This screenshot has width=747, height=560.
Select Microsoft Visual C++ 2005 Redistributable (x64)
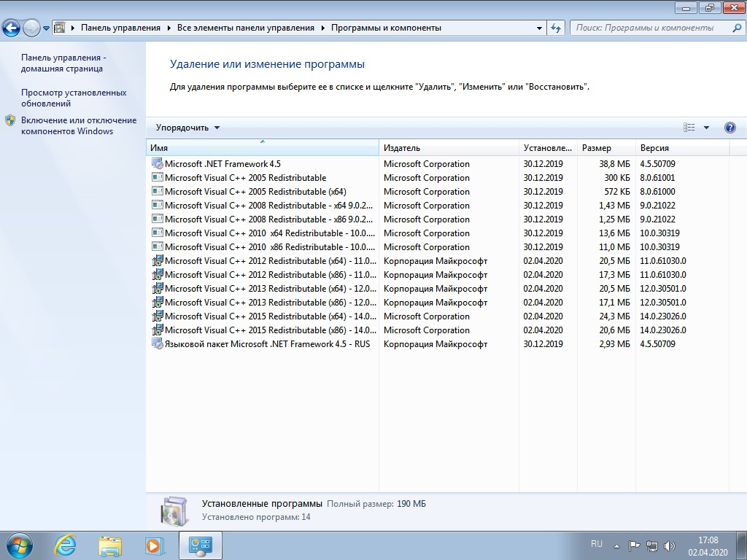coord(255,192)
